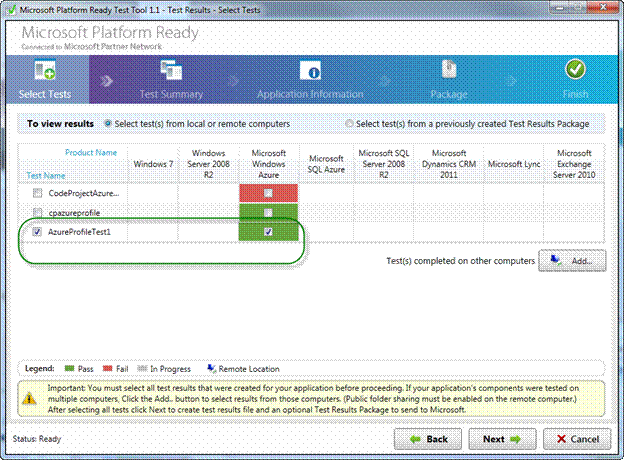This screenshot has height=460, width=624.
Task: Check the CodeProjectAzure test row checkbox
Action: pyautogui.click(x=37, y=193)
